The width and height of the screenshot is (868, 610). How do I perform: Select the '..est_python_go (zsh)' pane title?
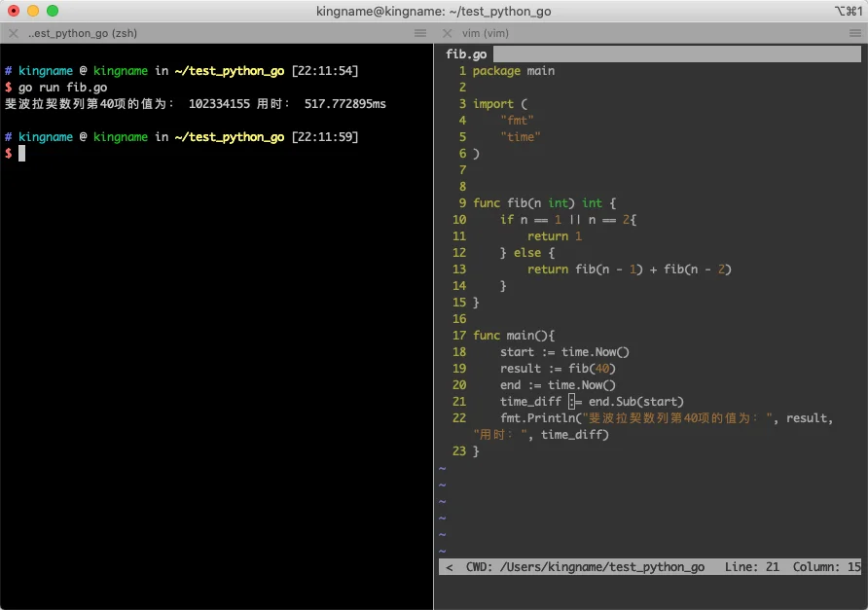(x=83, y=33)
